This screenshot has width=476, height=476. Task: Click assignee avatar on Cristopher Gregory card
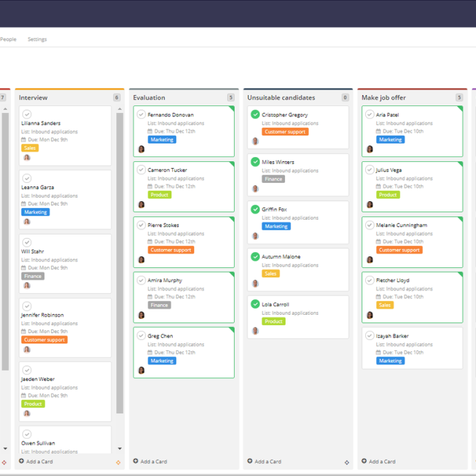[x=256, y=141]
